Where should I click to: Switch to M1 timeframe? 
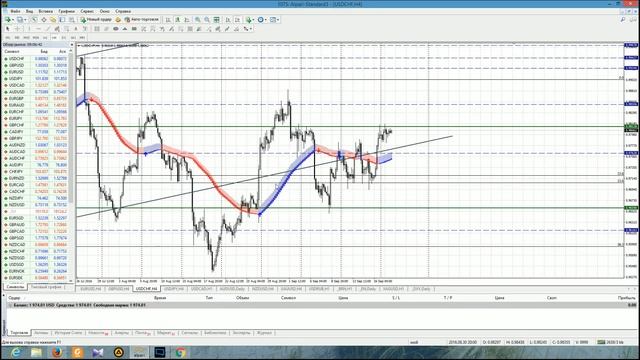tap(7, 38)
